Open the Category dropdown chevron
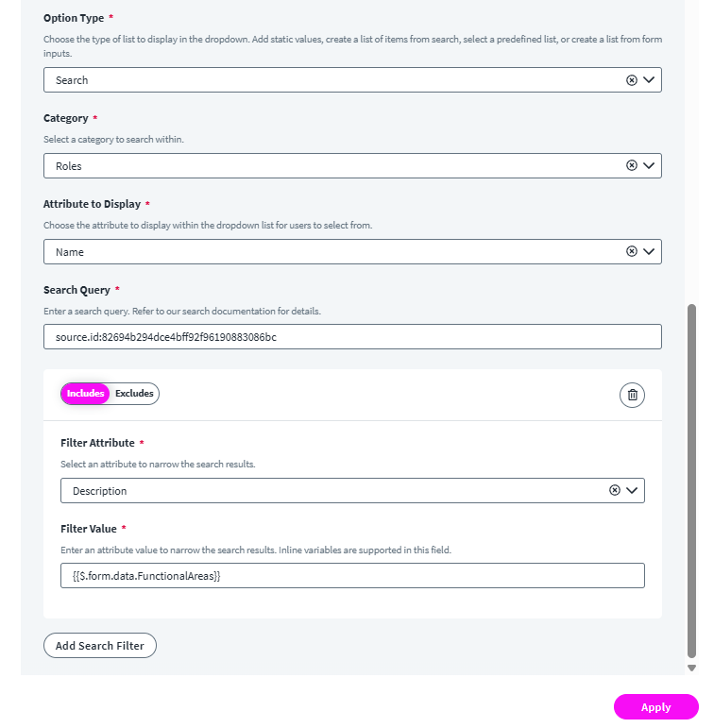714x728 pixels. (x=649, y=165)
